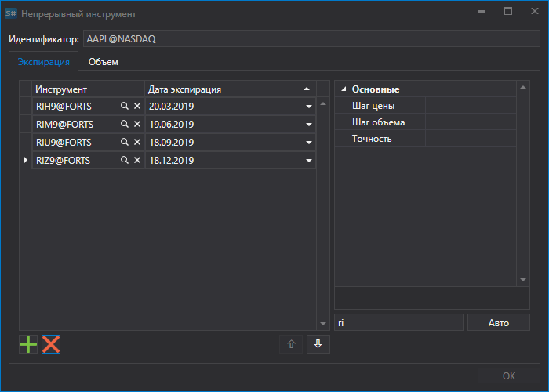549x392 pixels.
Task: Click the Инструмент column header
Action: [88, 89]
